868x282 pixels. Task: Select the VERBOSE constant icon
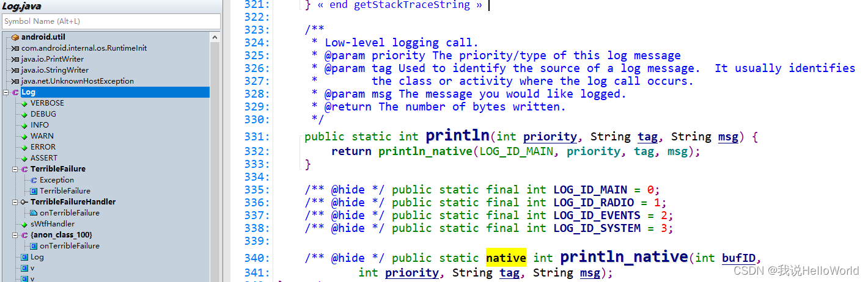click(24, 103)
